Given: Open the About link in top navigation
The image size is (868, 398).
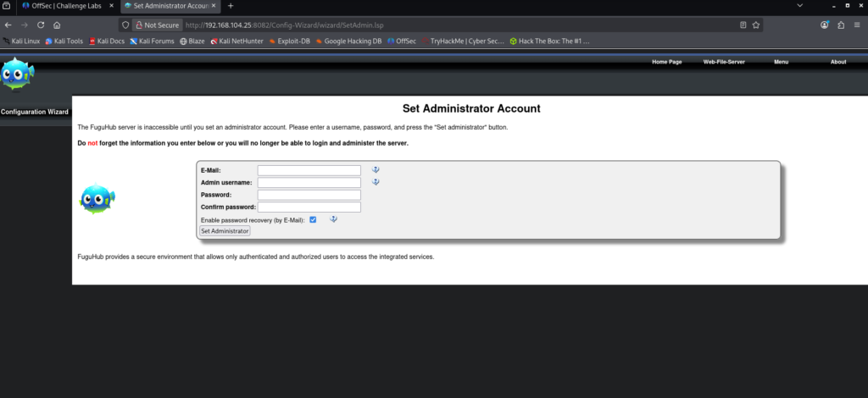Looking at the screenshot, I should click(837, 62).
